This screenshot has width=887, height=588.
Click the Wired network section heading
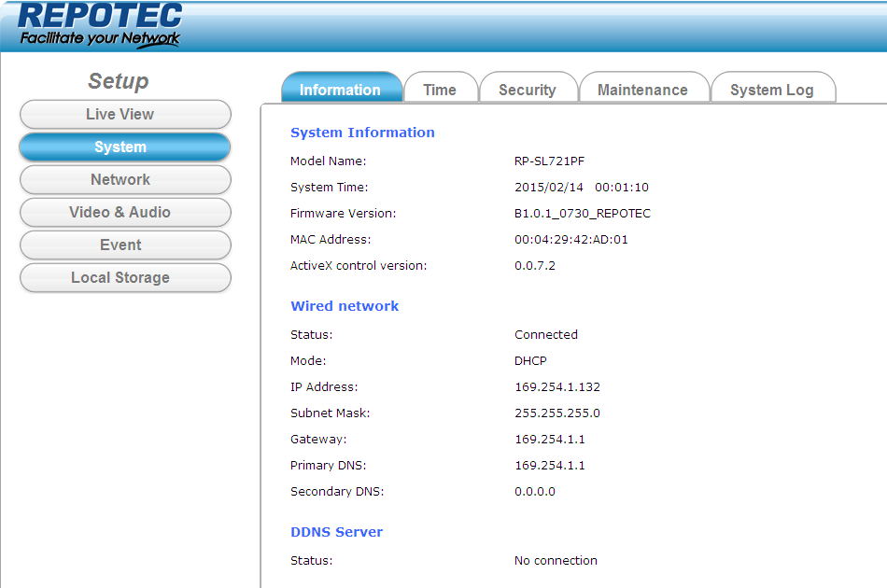(x=345, y=306)
